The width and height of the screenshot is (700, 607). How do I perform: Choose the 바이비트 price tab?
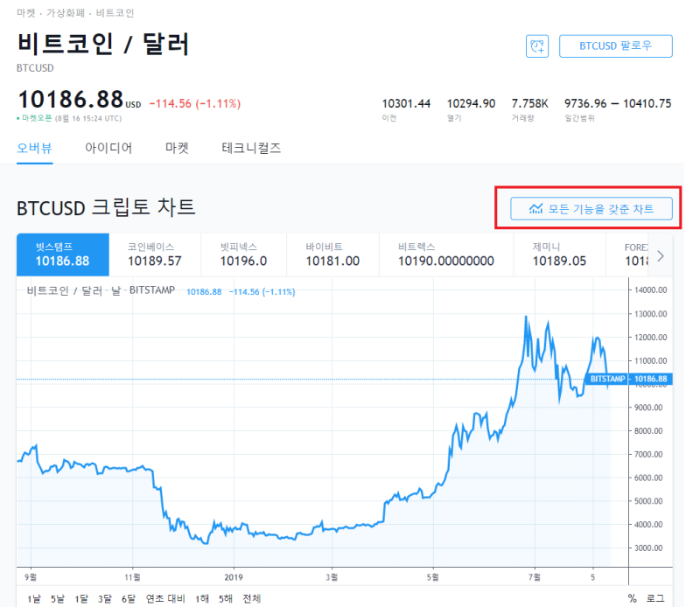click(333, 255)
